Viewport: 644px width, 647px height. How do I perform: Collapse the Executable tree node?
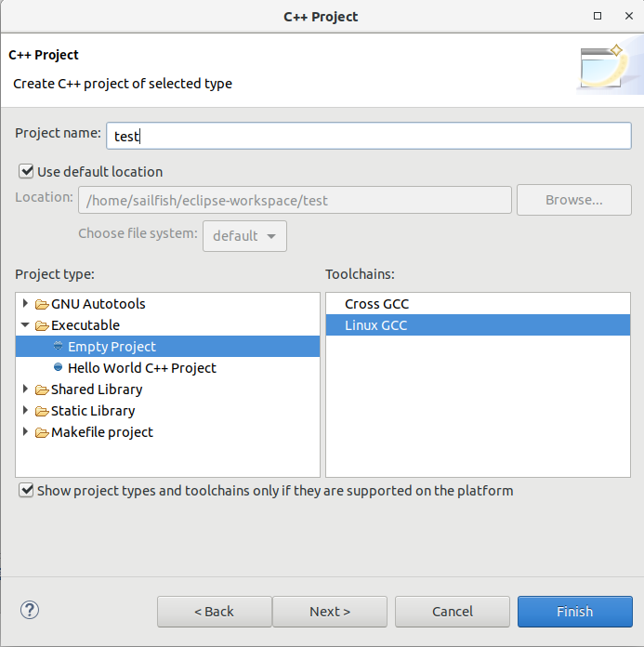(26, 325)
